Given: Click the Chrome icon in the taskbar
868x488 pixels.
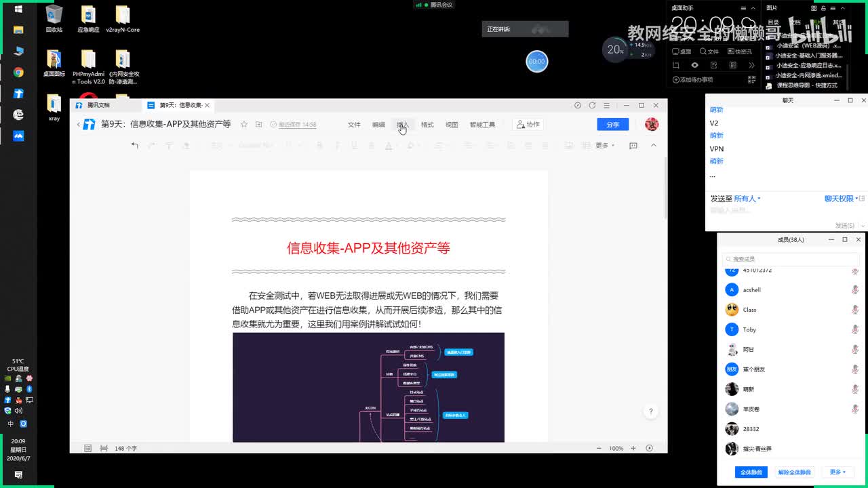Looking at the screenshot, I should click(18, 73).
